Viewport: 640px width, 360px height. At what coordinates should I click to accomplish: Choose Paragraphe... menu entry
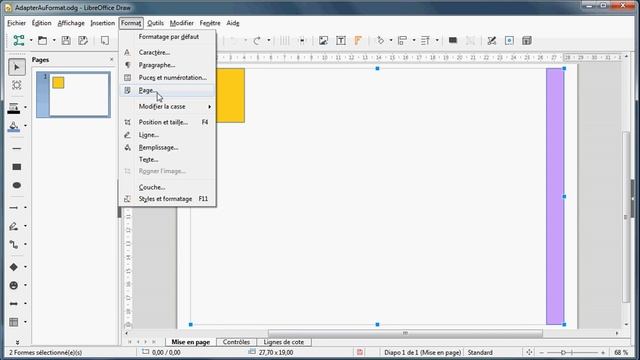point(167,65)
